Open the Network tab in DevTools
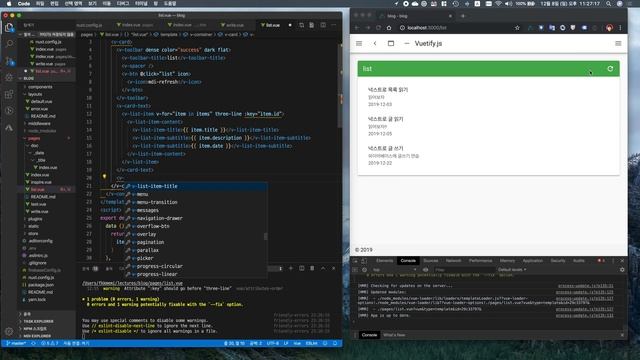This screenshot has height=360, width=640. tap(453, 260)
